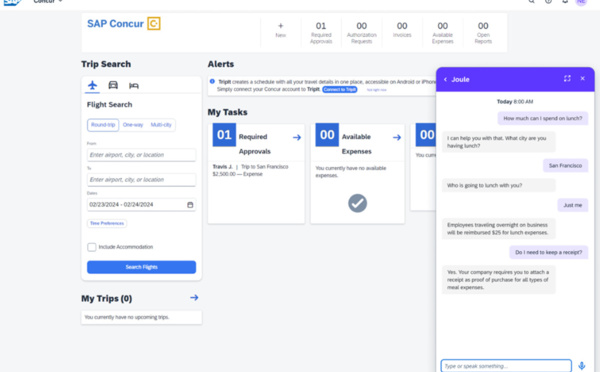Click the plus New quick action
Screen dimensions: 600x372
pyautogui.click(x=280, y=29)
